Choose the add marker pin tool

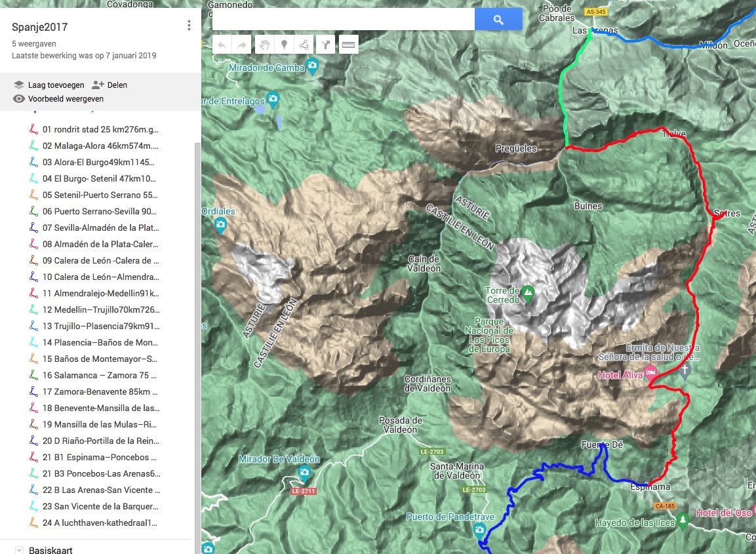coord(284,45)
